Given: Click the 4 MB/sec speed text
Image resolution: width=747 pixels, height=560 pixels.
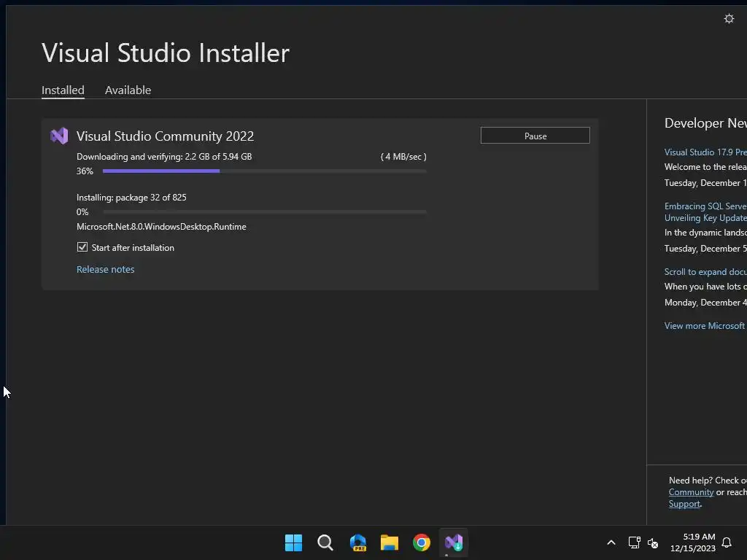Looking at the screenshot, I should coord(403,157).
